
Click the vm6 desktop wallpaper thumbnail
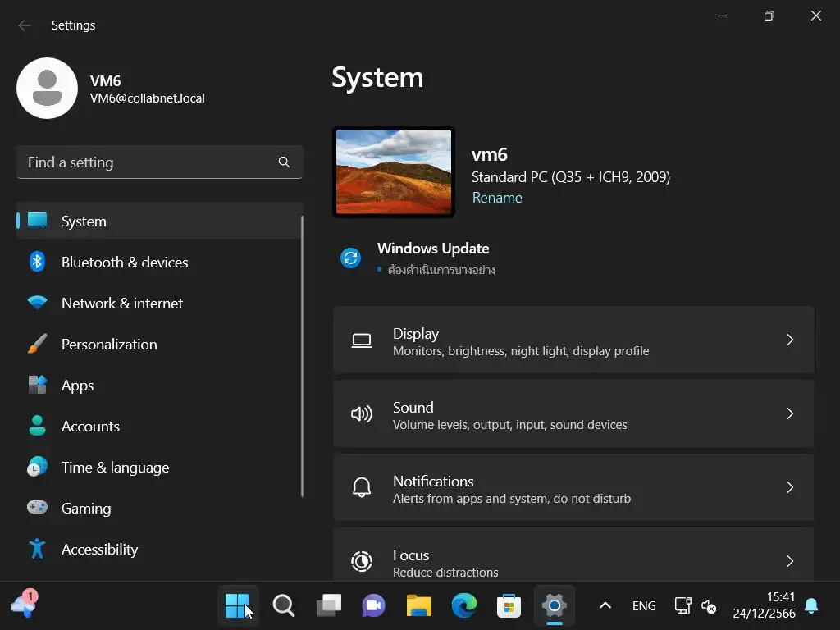pos(394,172)
